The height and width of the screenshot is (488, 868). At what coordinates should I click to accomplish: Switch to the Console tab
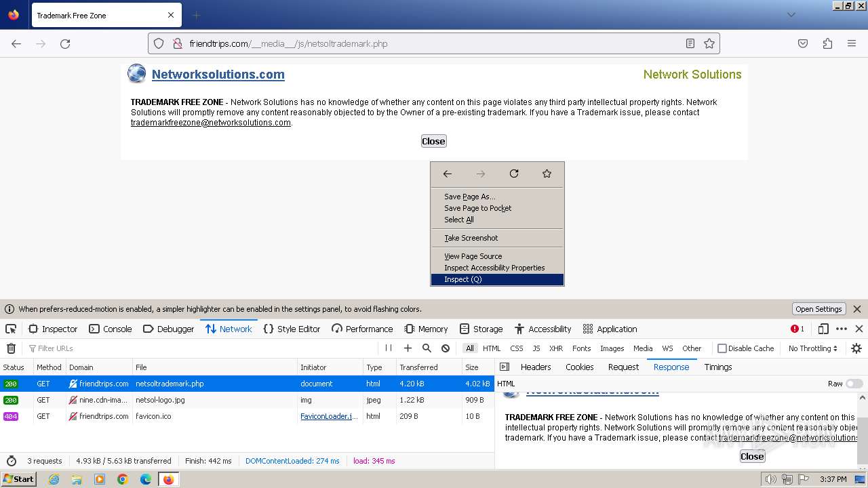[x=111, y=329]
